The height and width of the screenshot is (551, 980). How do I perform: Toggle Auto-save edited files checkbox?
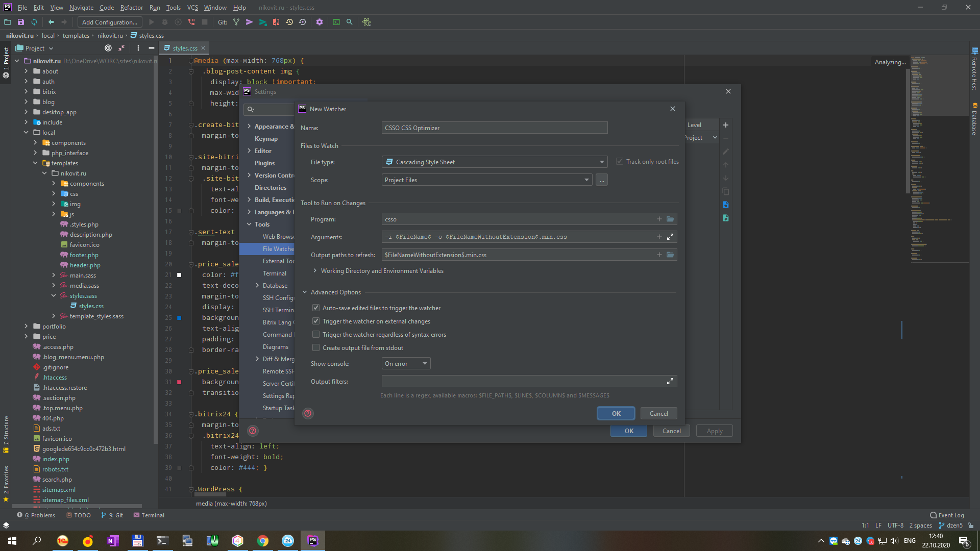coord(316,308)
